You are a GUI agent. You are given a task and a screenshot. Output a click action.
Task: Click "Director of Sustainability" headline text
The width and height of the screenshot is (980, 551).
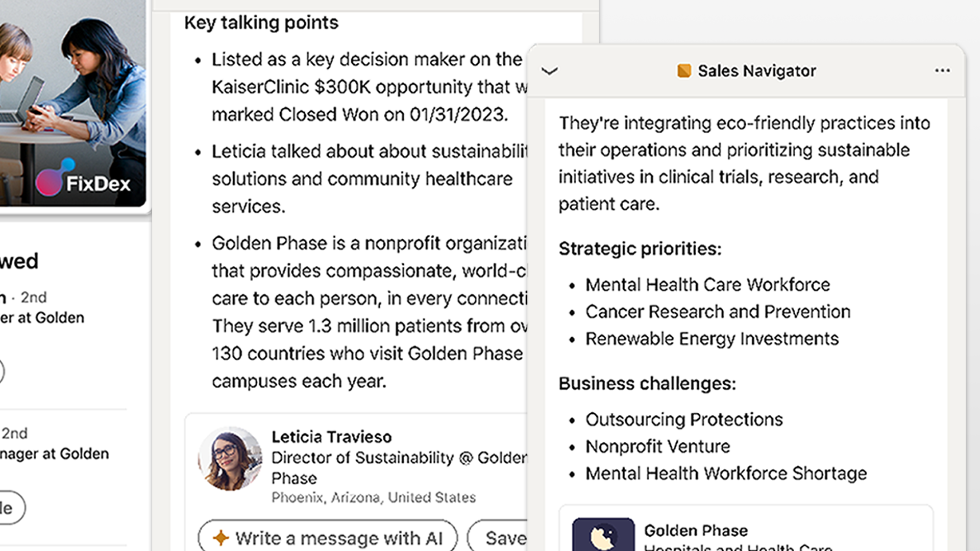tap(362, 458)
